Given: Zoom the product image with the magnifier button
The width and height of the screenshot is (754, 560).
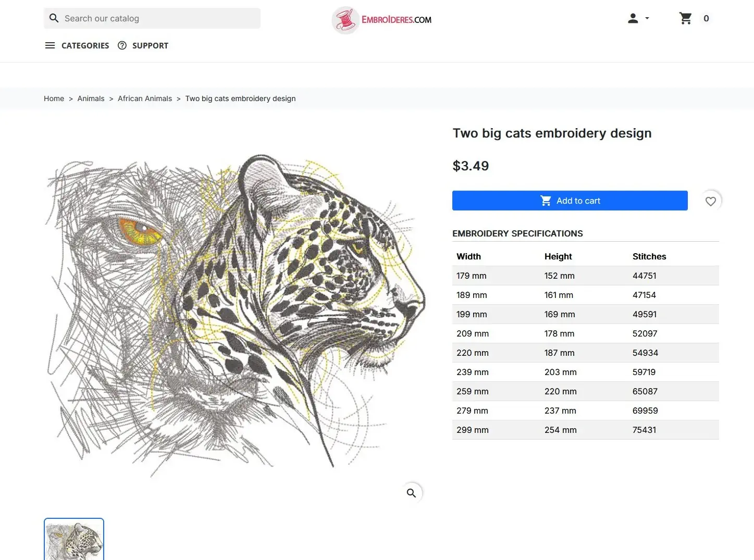Looking at the screenshot, I should pyautogui.click(x=411, y=493).
